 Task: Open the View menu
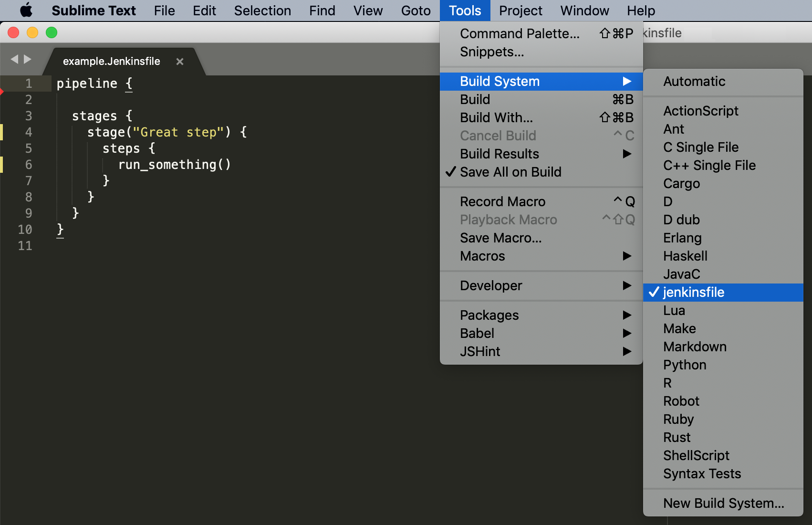368,10
